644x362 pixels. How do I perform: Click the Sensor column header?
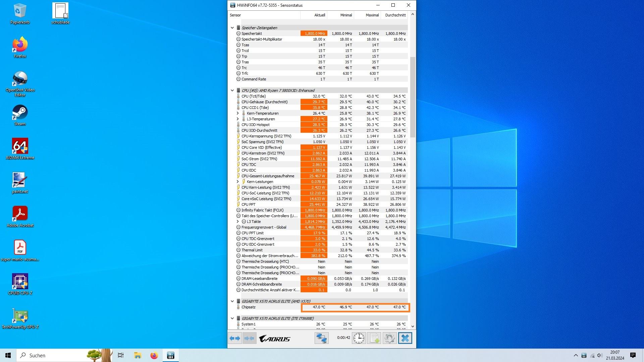click(264, 15)
